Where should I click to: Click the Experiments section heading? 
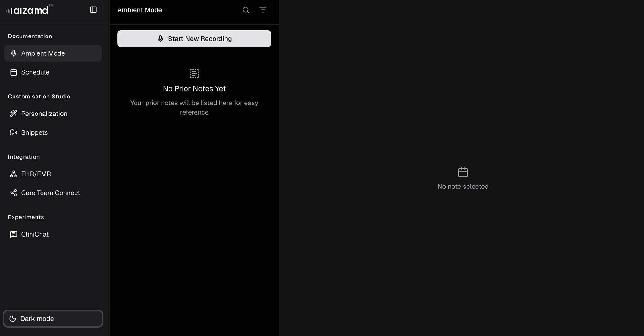(x=26, y=217)
